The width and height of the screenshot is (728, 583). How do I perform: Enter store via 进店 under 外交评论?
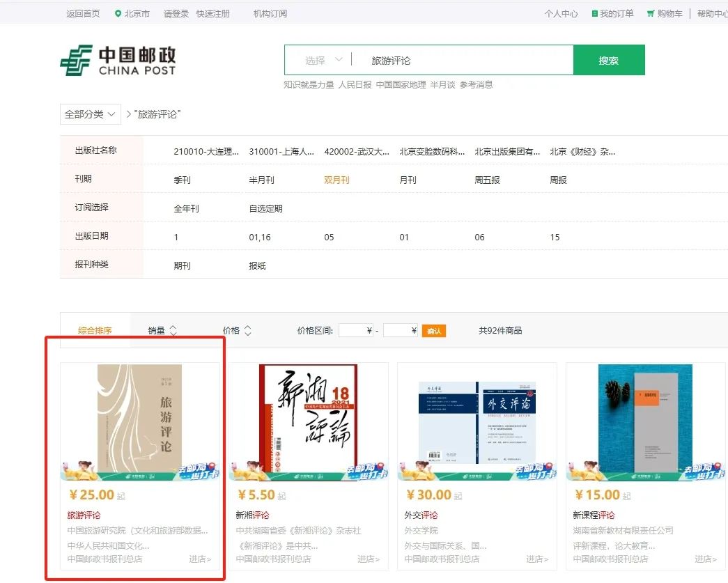click(536, 559)
